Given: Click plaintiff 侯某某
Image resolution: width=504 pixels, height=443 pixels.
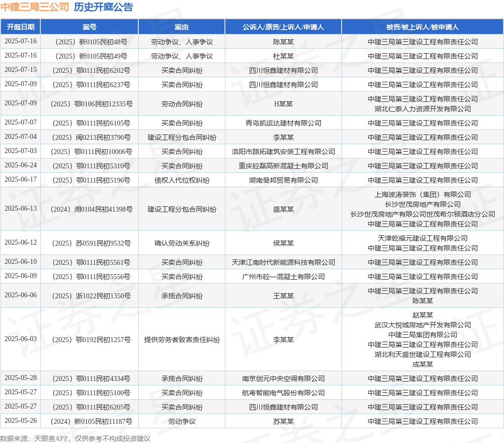Looking at the screenshot, I should (283, 243).
